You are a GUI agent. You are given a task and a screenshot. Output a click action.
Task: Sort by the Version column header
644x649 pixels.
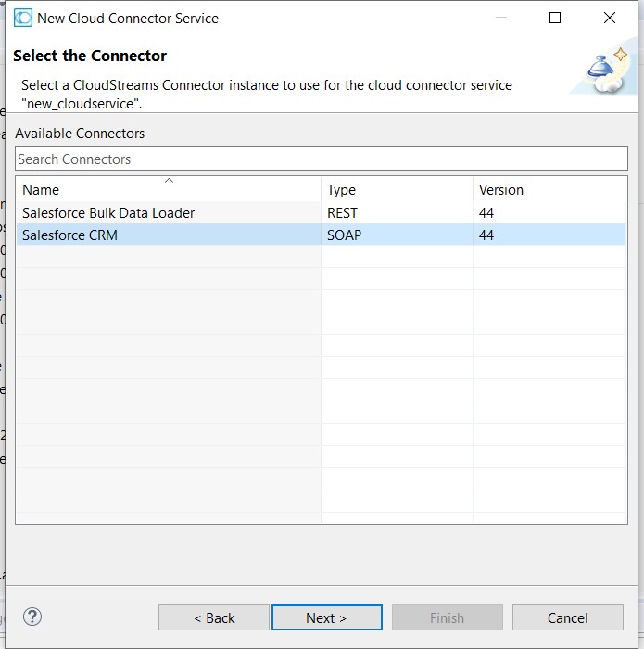[549, 189]
